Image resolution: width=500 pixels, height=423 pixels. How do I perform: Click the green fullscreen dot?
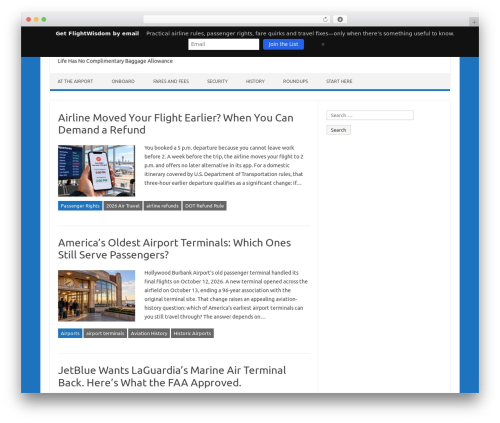click(44, 20)
